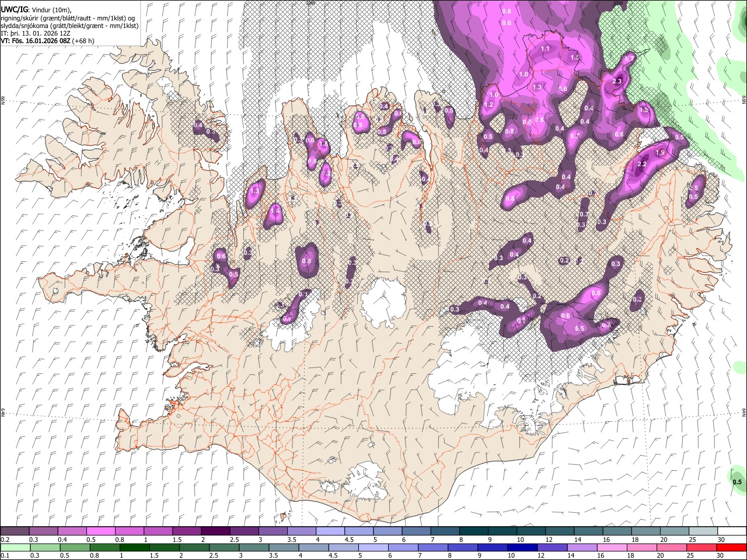Pick the upper scale swatch between 2.5 and 3

[x=243, y=531]
